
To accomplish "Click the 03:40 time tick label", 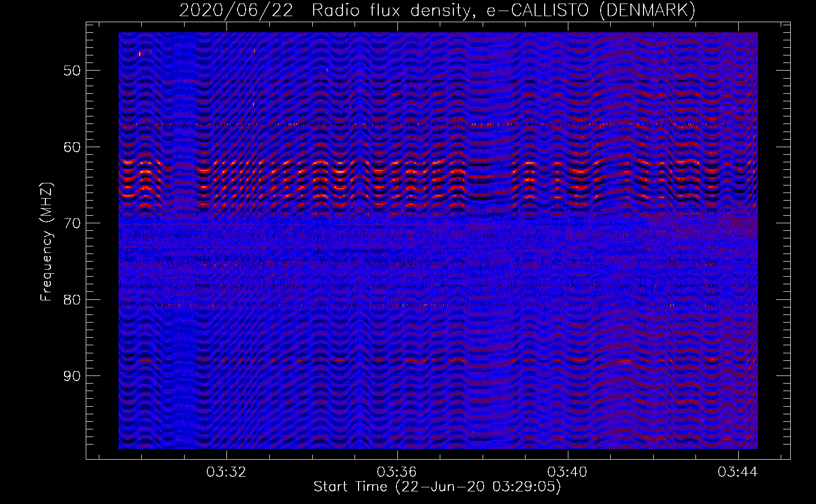I will click(567, 472).
